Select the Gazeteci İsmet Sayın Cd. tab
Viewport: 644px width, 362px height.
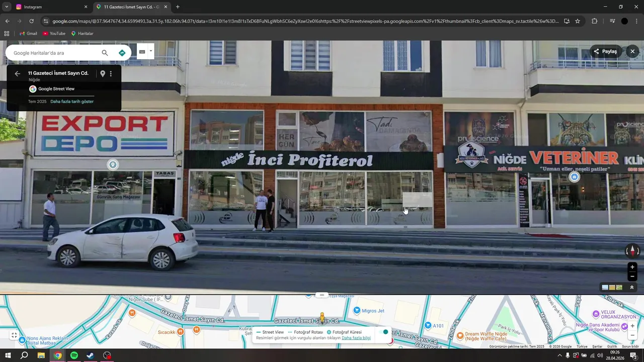(x=131, y=7)
